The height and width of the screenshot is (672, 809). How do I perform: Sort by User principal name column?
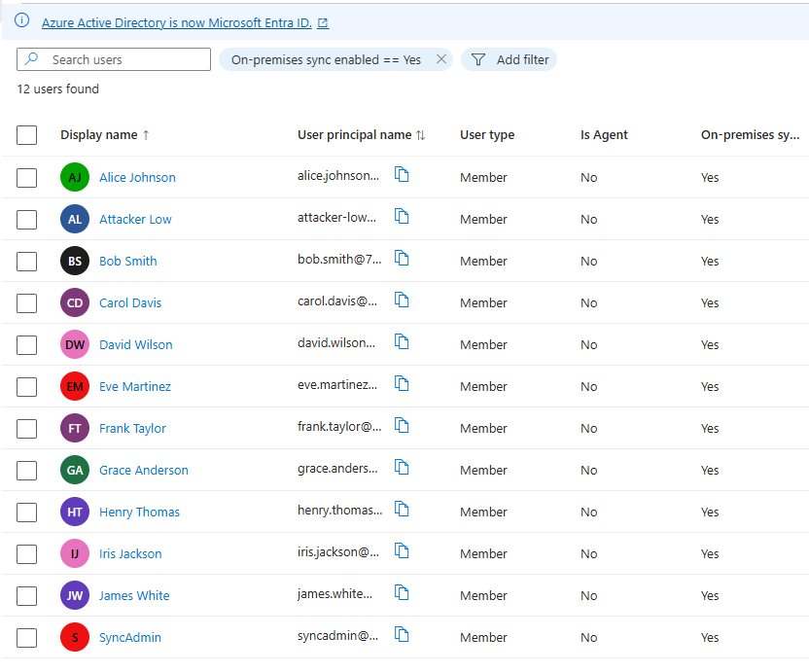[x=361, y=135]
